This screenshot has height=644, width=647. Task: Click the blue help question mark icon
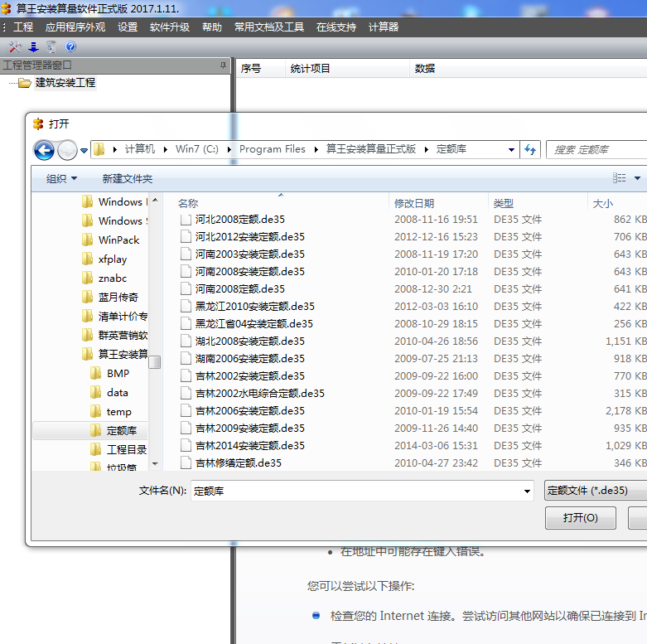(70, 46)
